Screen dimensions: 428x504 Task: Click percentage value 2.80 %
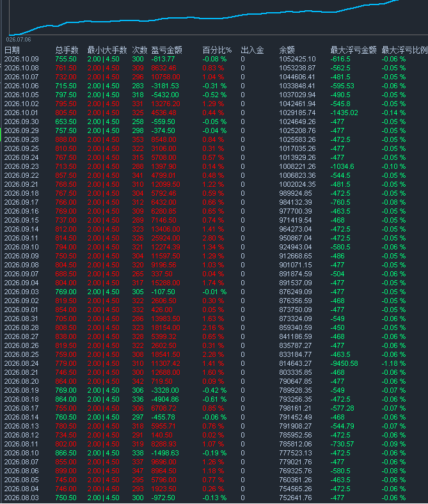click(213, 238)
